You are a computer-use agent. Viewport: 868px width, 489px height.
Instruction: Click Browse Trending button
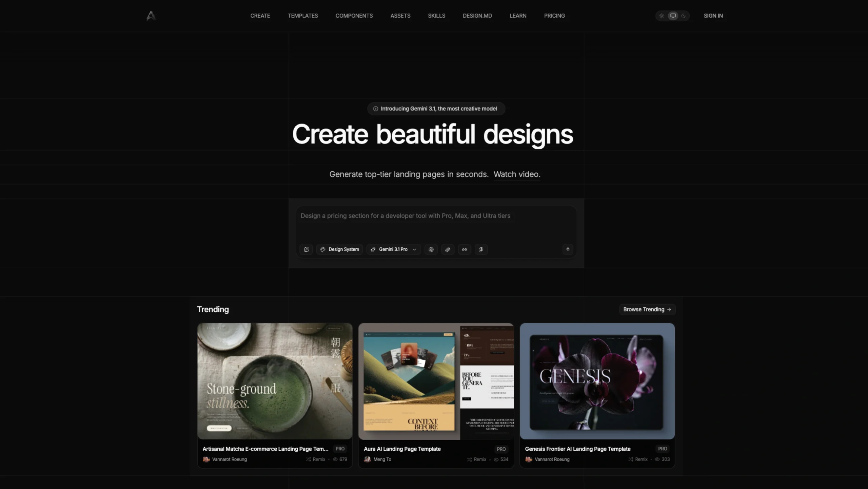click(647, 309)
